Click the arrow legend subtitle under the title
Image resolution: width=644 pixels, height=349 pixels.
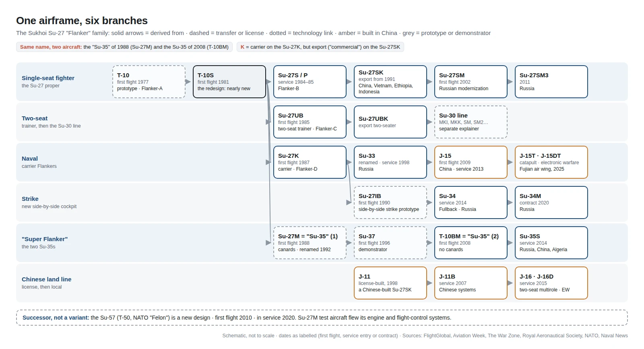253,33
